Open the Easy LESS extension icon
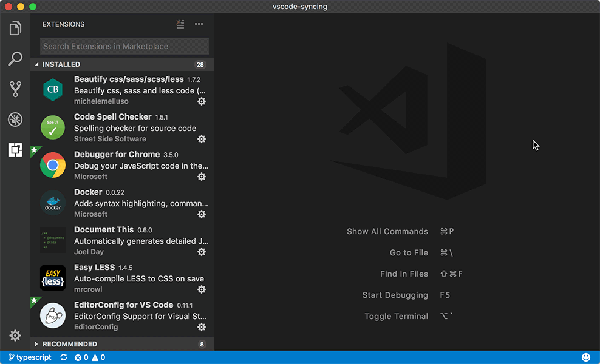 pyautogui.click(x=53, y=278)
